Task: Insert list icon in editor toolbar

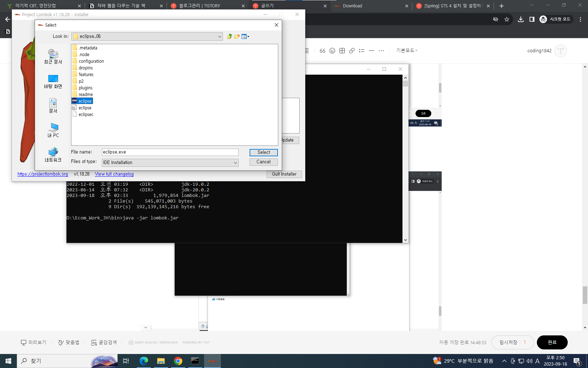Action: [x=362, y=51]
